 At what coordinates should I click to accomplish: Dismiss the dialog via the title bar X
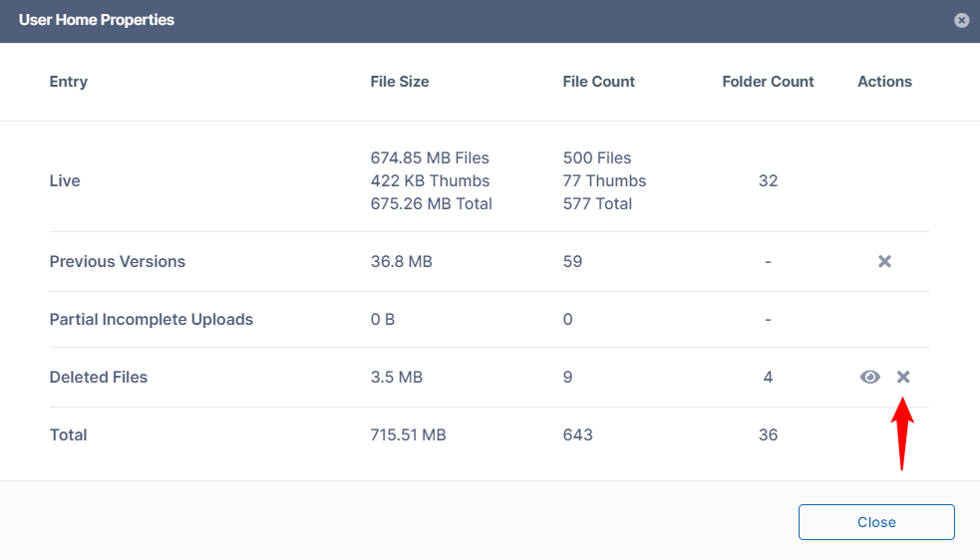coord(961,20)
